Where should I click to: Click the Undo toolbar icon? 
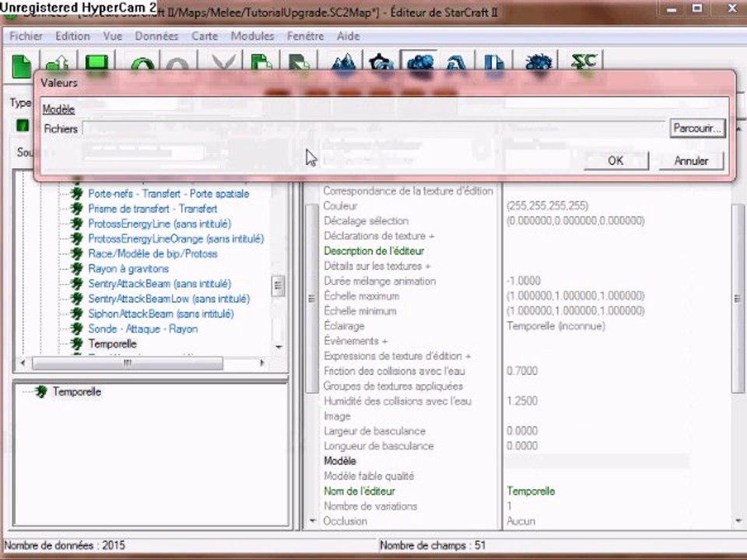coord(142,65)
